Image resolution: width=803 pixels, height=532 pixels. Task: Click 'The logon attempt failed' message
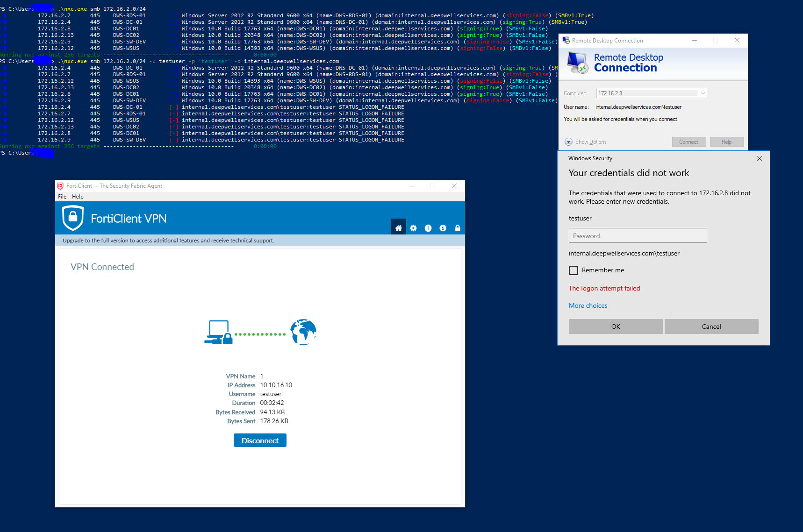(604, 288)
